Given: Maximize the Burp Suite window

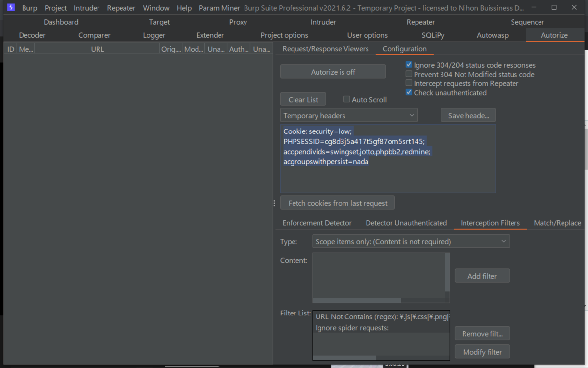Looking at the screenshot, I should pyautogui.click(x=554, y=8).
